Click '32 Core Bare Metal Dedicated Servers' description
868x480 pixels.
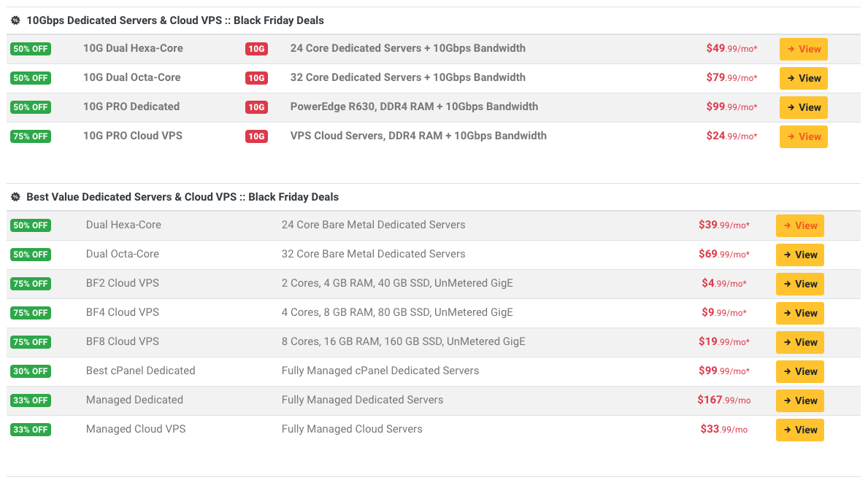[x=373, y=255]
